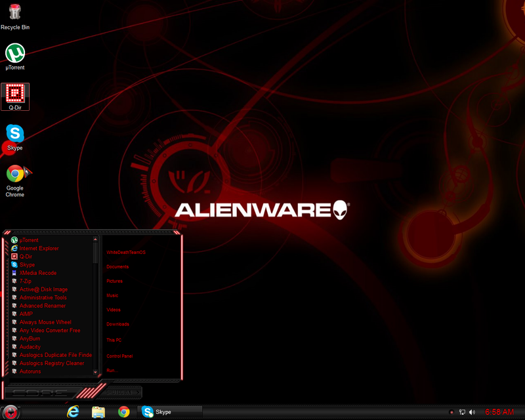Open Internet Explorer in Start menu list
The height and width of the screenshot is (420, 525).
[35, 248]
